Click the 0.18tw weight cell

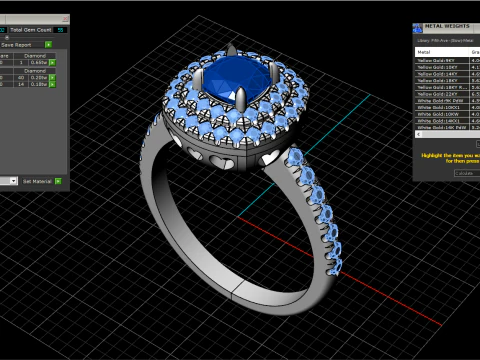tap(39, 84)
